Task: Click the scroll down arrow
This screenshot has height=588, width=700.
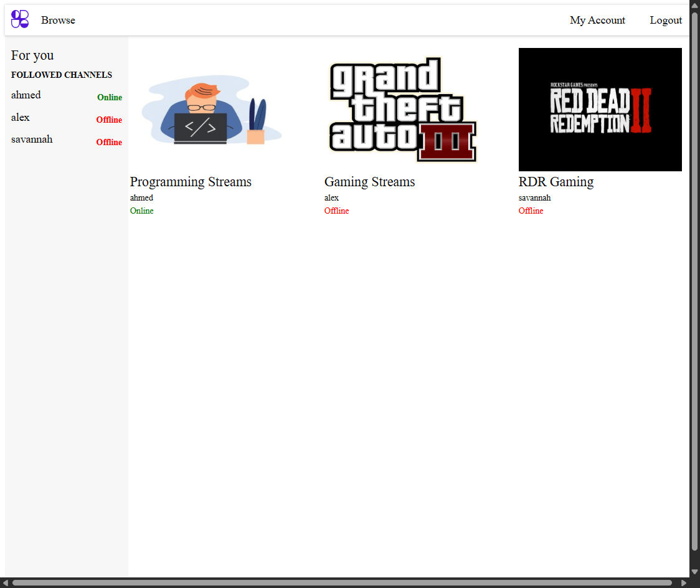Action: [x=694, y=572]
